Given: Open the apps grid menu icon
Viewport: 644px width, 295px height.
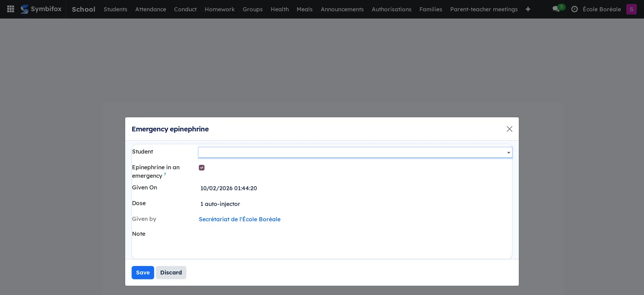Looking at the screenshot, I should pyautogui.click(x=11, y=9).
